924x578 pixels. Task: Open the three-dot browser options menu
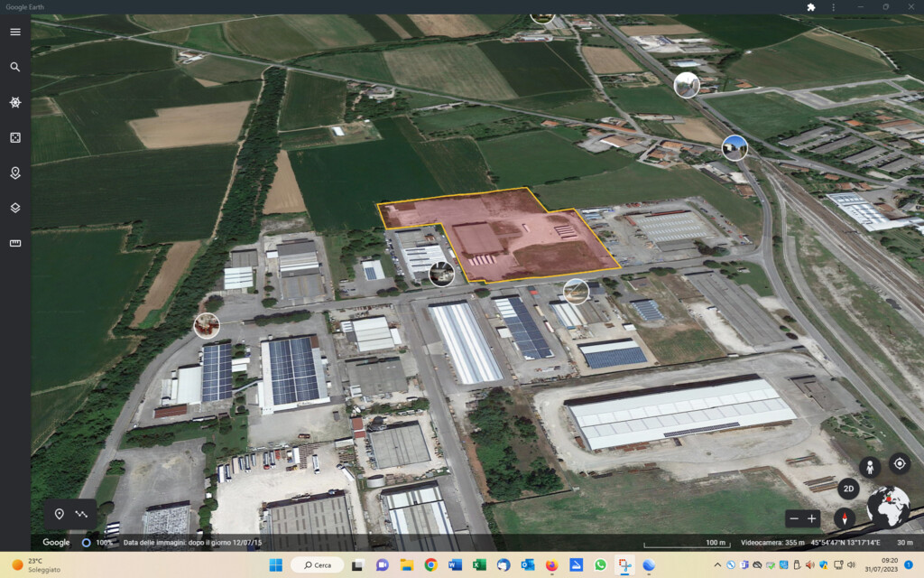832,7
